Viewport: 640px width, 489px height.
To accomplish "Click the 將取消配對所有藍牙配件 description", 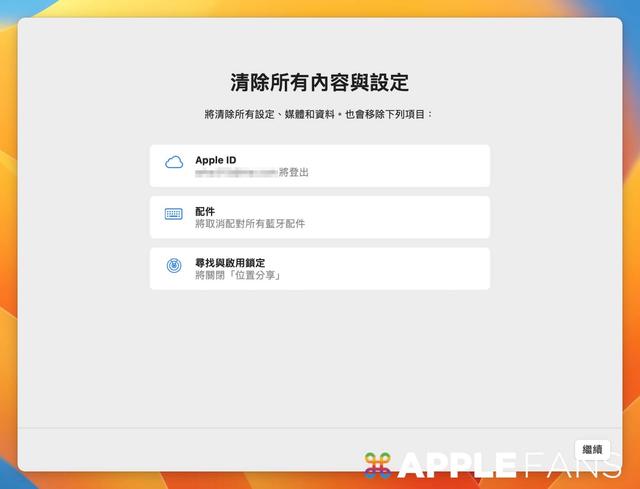I will [250, 224].
